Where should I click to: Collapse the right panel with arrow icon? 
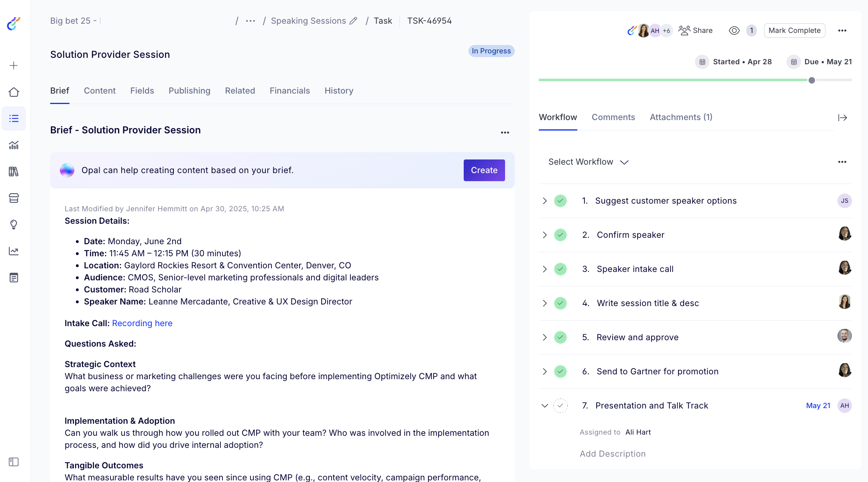tap(842, 118)
